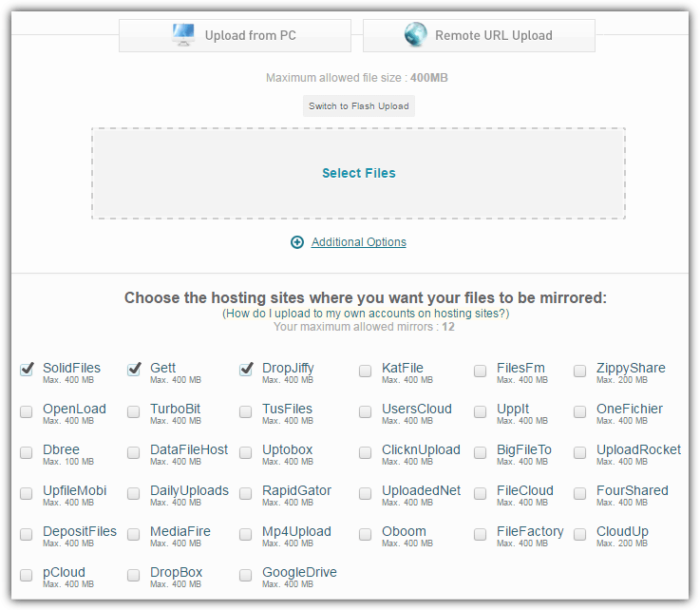Enable the CloudUp checkbox
700x610 pixels.
[580, 534]
